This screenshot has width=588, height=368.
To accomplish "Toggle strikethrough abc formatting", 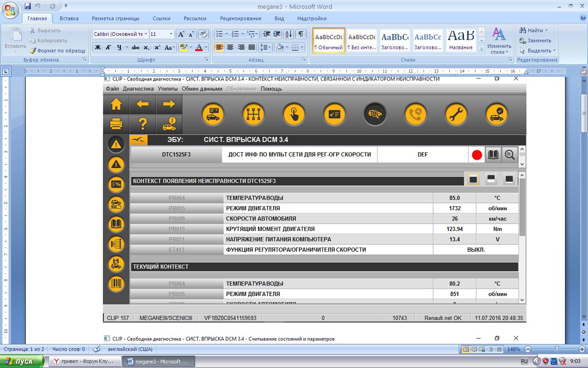I will point(136,47).
